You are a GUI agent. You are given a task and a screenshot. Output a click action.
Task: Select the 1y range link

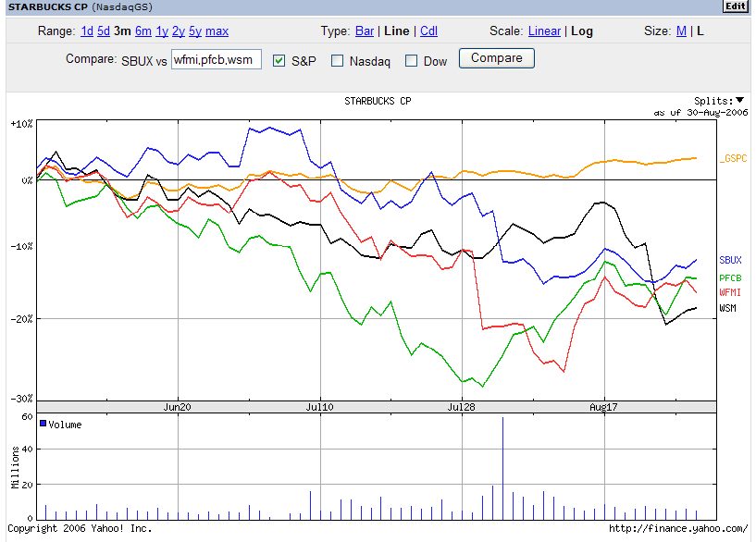(162, 31)
